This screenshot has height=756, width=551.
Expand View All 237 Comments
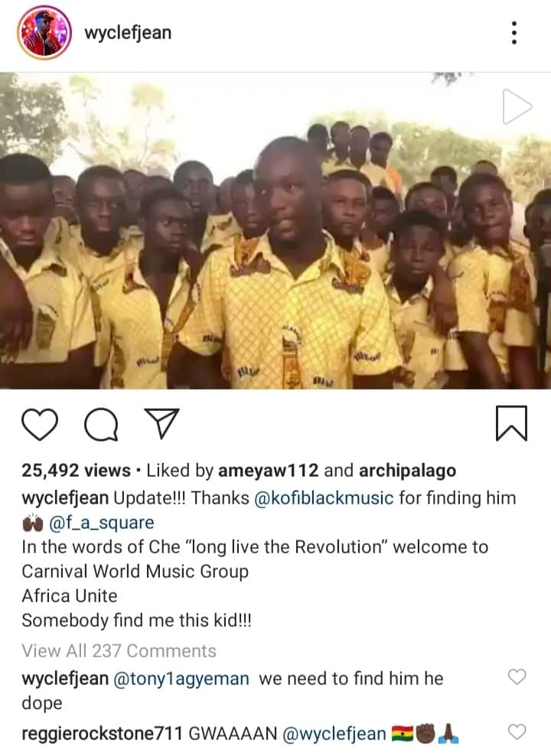[119, 651]
